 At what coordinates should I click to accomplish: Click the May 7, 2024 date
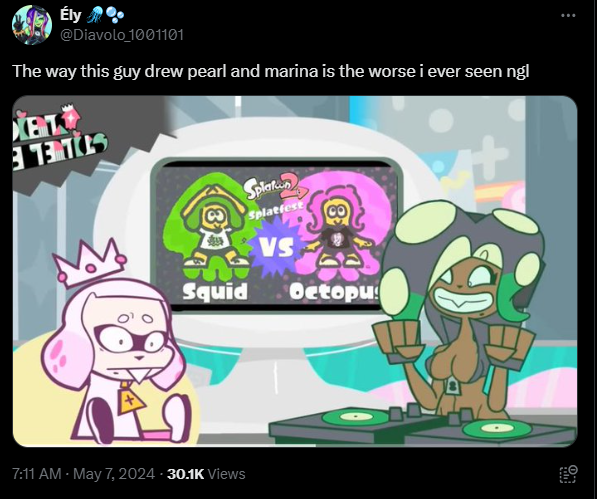(114, 474)
